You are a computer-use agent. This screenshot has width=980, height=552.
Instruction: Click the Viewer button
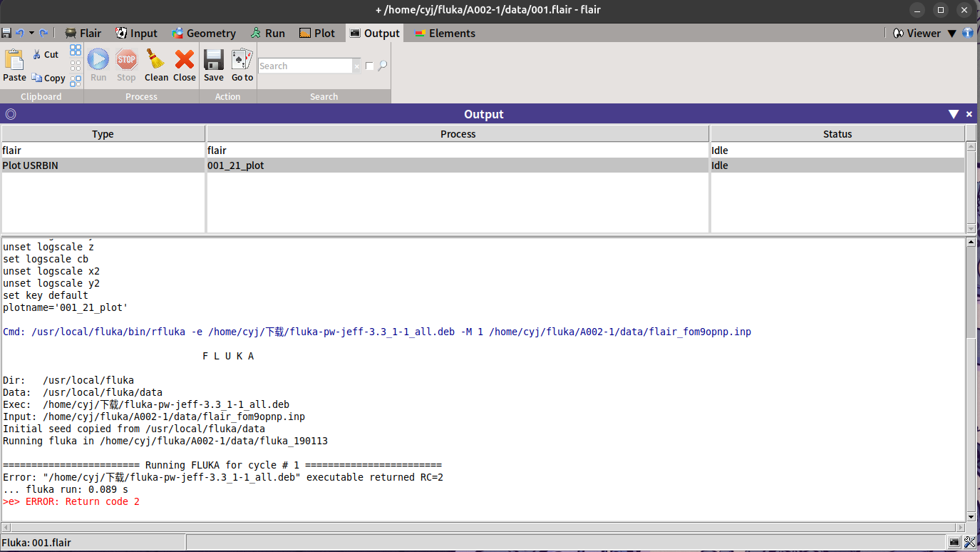click(917, 33)
